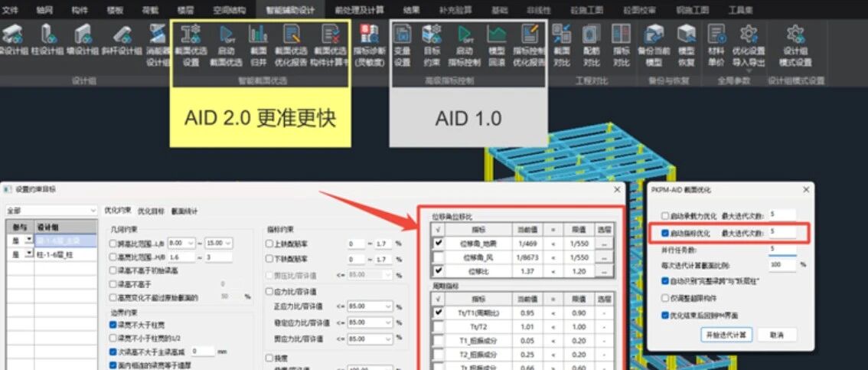Click 次梁高 reduction mm input field
Screen dimensions: 868x370
pyautogui.click(x=203, y=352)
